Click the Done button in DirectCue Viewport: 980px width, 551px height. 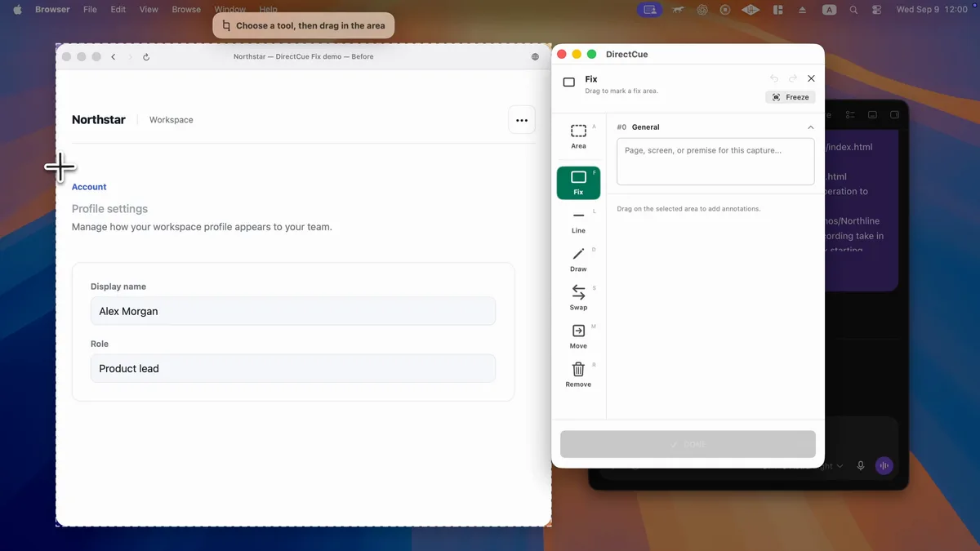pos(688,444)
